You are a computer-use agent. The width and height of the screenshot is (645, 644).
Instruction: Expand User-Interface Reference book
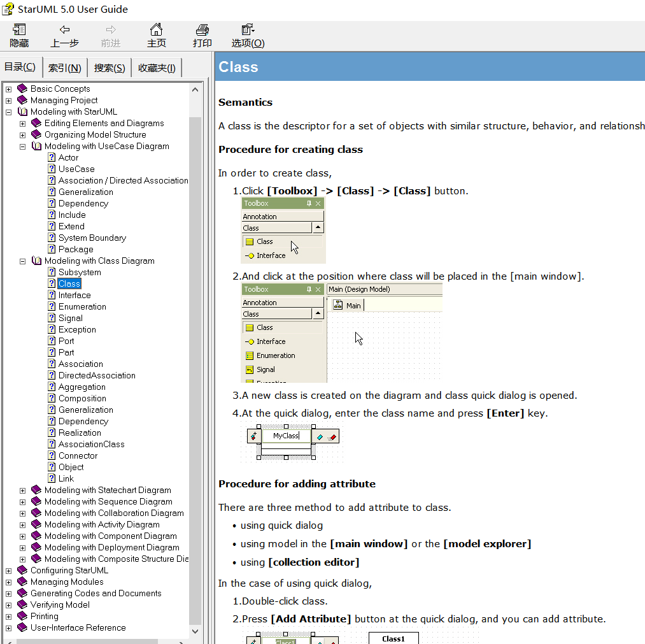(x=9, y=628)
